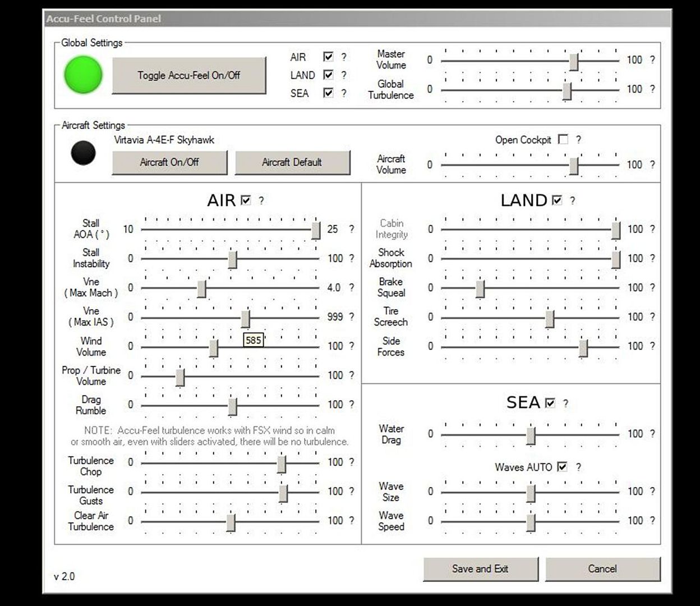Click the question mark next to Stall AOA

coord(352,229)
